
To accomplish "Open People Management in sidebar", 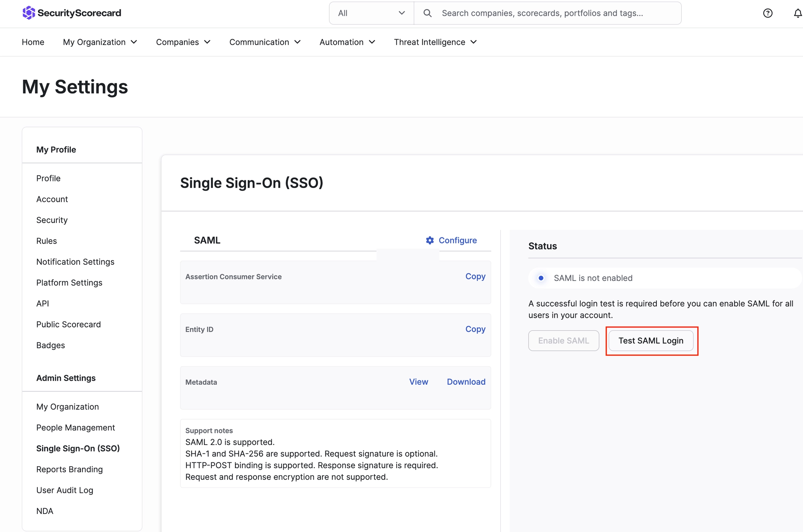I will (76, 427).
